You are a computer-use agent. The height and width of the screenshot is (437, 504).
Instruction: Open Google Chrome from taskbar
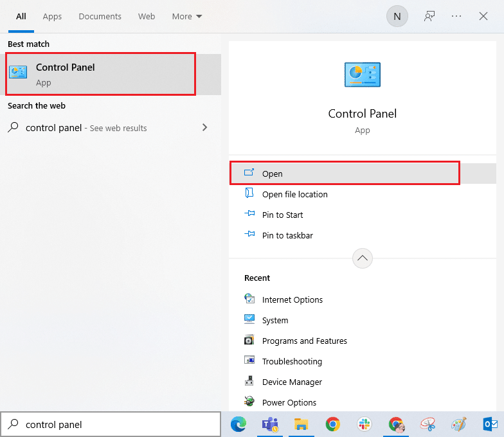coord(333,424)
